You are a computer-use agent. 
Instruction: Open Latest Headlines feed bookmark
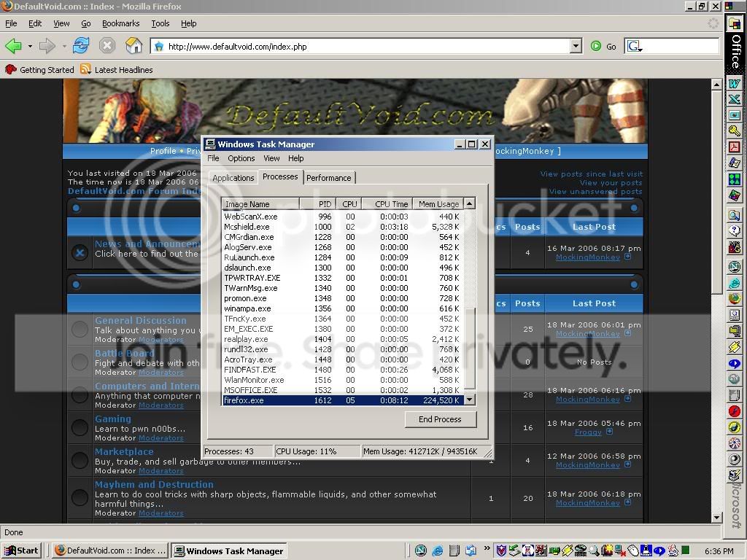pyautogui.click(x=117, y=69)
